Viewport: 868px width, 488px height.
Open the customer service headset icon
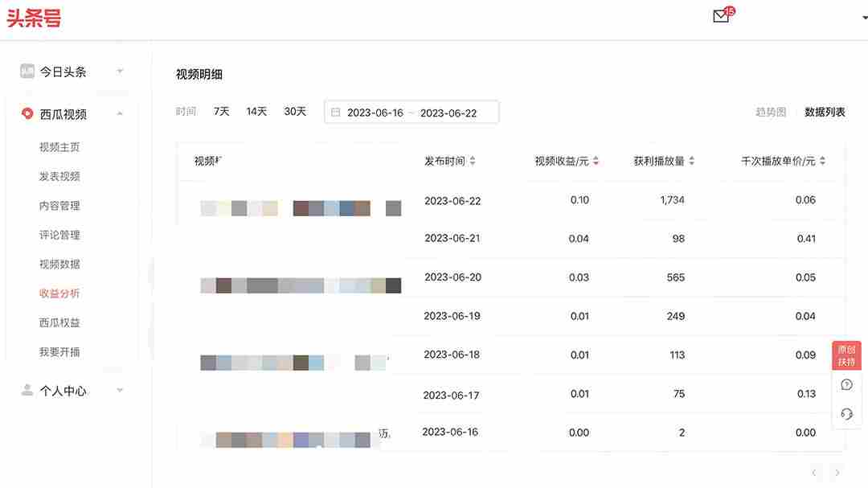(846, 414)
